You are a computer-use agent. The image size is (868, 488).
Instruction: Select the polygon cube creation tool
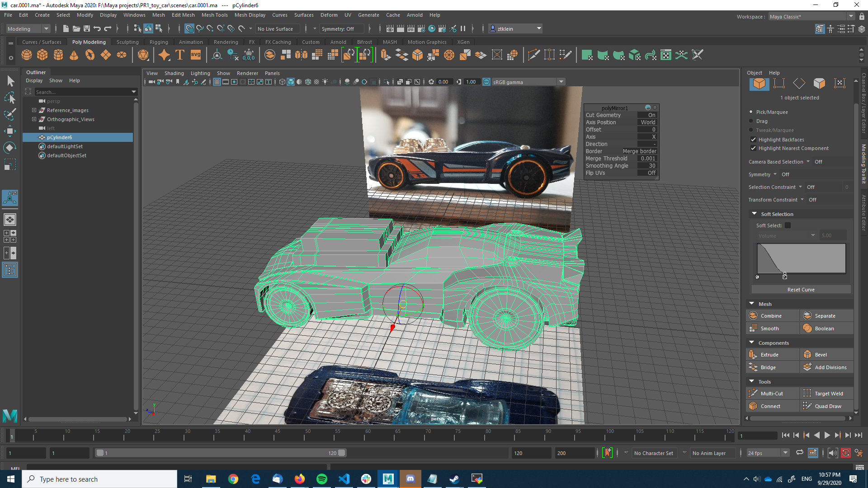coord(42,54)
